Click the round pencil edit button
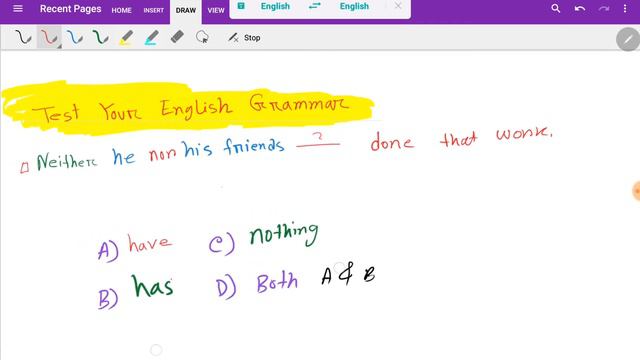Viewport: 640px width, 360px height. pos(628,39)
